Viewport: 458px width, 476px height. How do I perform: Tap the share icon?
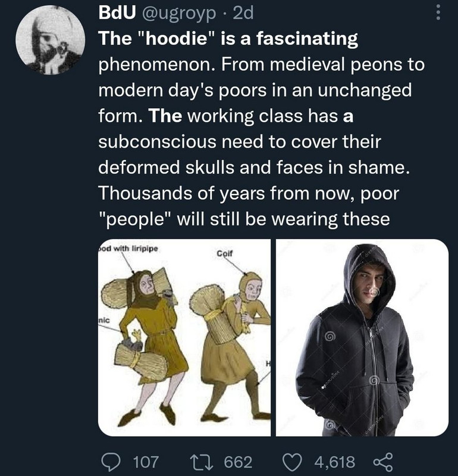coord(383,462)
